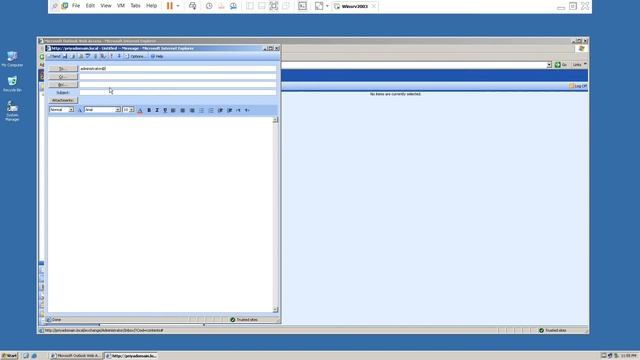Toggle Bold formatting
The image size is (640, 360).
coord(149,110)
